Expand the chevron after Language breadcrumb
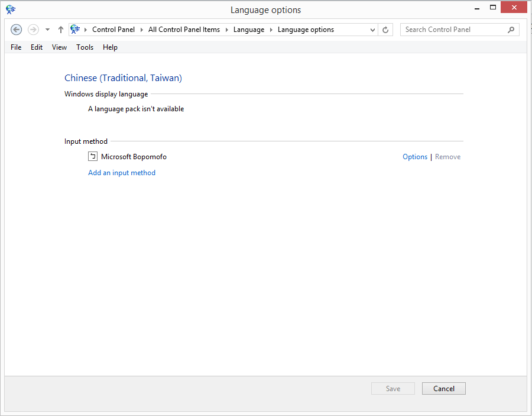532x416 pixels. 271,30
